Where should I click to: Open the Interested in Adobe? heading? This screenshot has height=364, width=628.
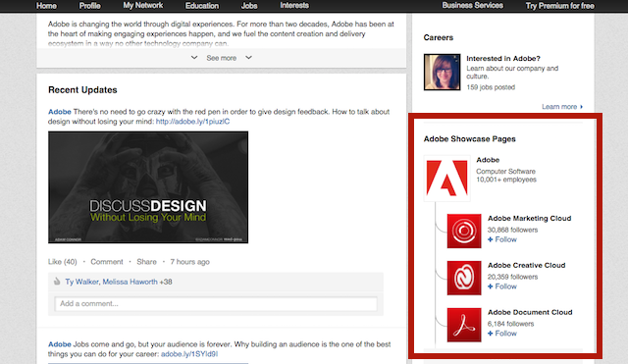[x=503, y=59]
